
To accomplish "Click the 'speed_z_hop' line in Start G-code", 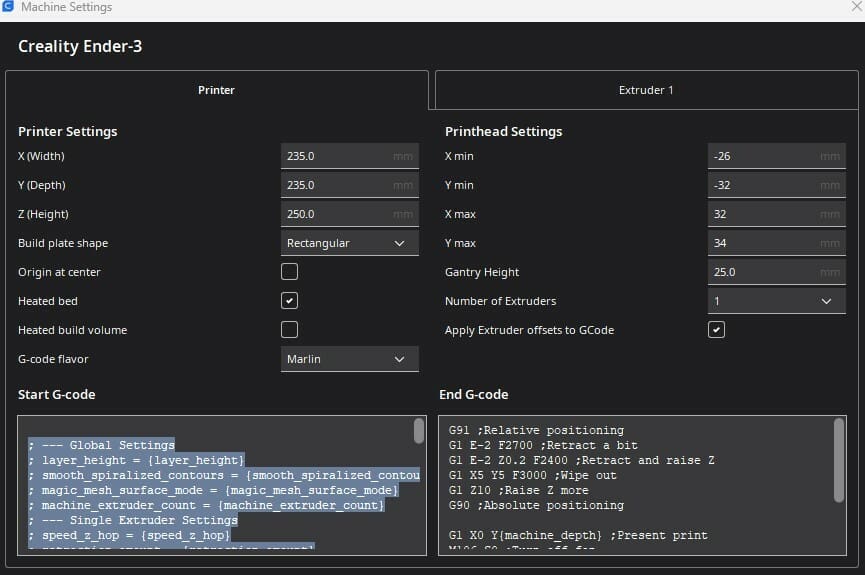I will click(129, 535).
